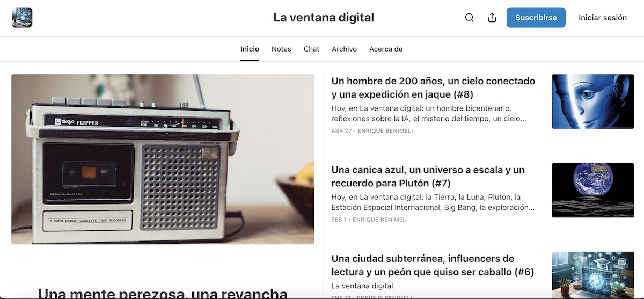Select the Inicio tab
Viewport: 644px width, 299px height.
click(x=250, y=49)
